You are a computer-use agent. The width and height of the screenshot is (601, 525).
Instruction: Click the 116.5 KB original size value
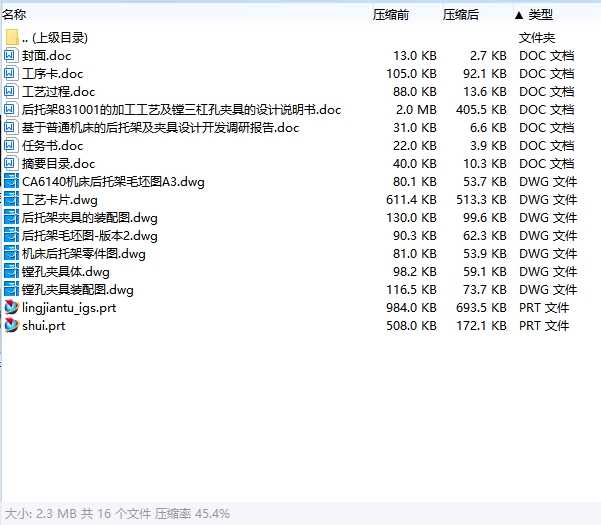point(411,290)
